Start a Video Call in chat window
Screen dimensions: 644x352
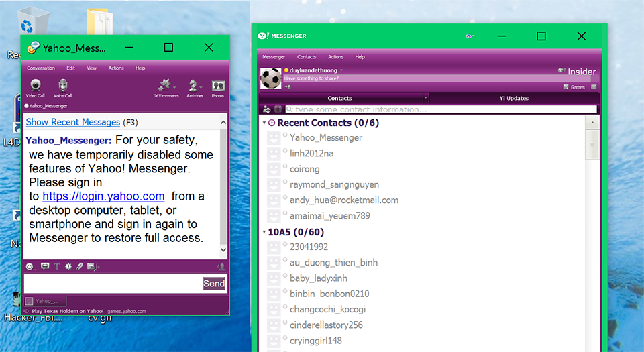[36, 88]
